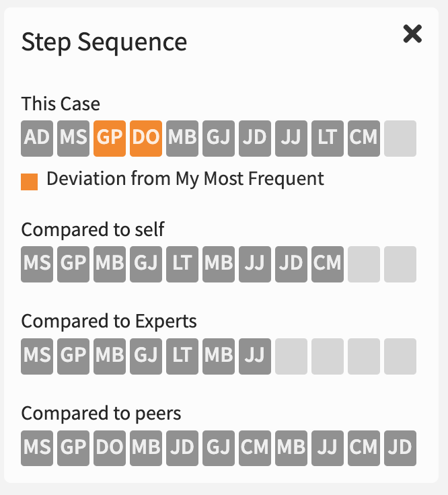448x495 pixels.
Task: Select the GJ step under Compared to peers
Action: pyautogui.click(x=219, y=448)
